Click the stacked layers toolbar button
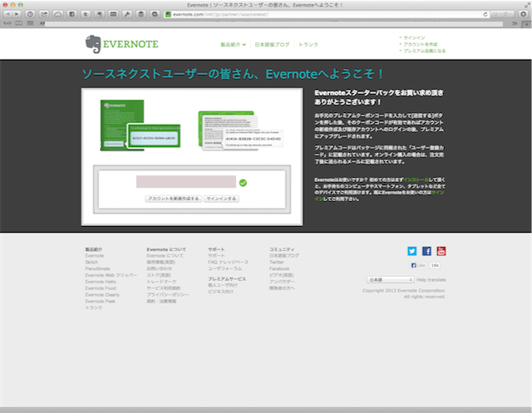Image resolution: width=532 pixels, height=413 pixels. (141, 14)
